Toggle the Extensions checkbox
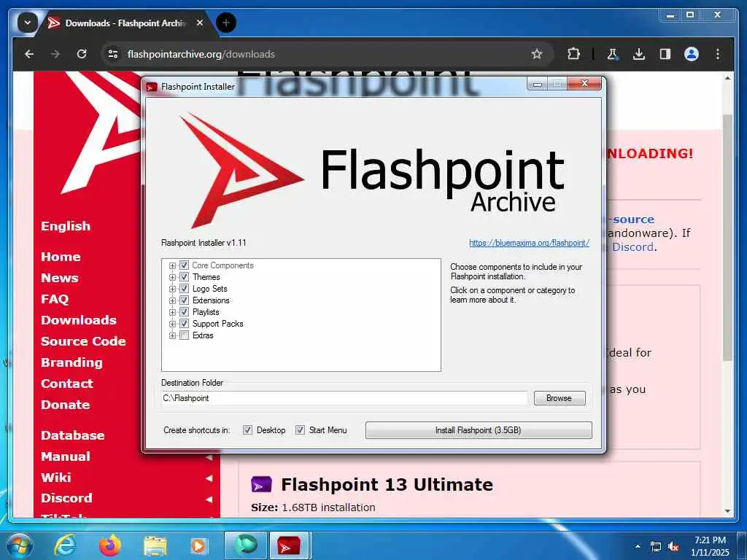Screen dimensions: 747x560 184,300
